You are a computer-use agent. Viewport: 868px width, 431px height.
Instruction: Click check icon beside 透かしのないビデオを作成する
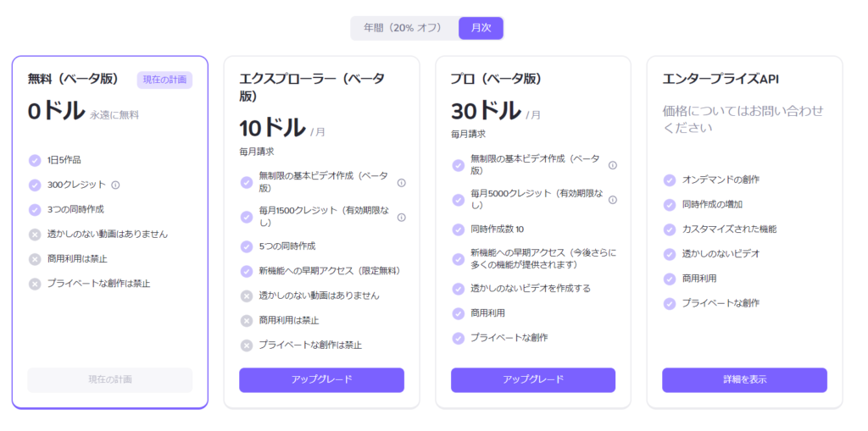point(458,289)
